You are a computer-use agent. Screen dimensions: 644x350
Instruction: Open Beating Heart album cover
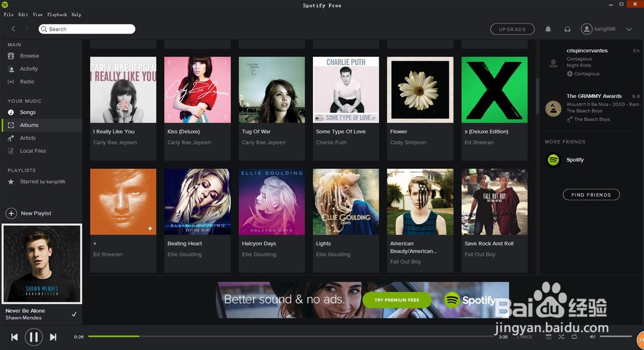tap(198, 202)
